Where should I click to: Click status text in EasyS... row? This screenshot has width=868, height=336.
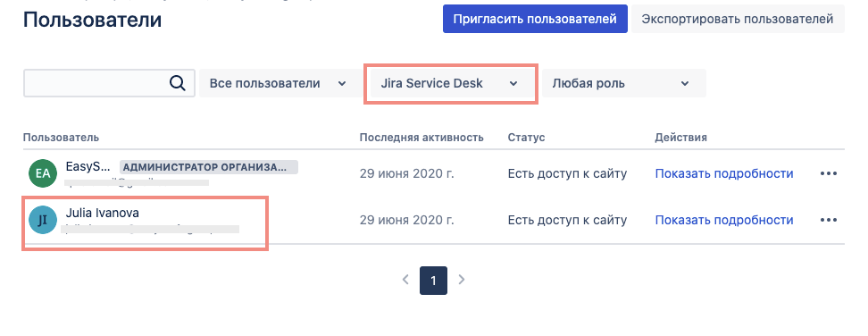[x=567, y=173]
